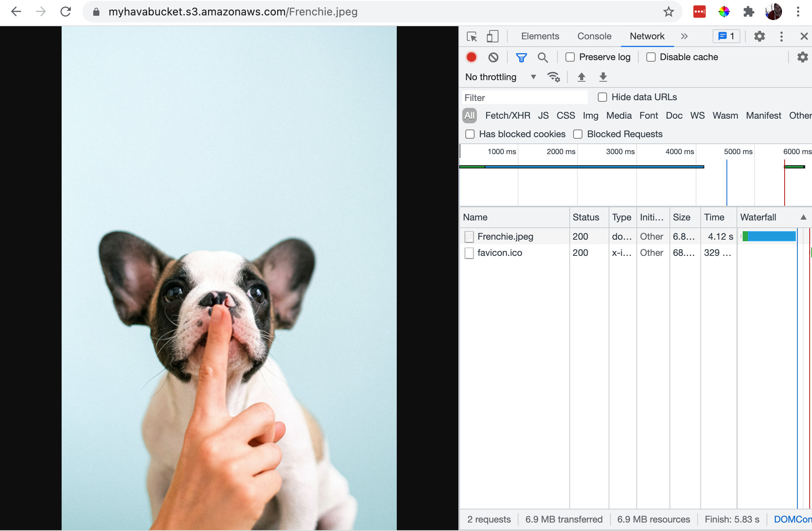This screenshot has height=531, width=812.
Task: Toggle the Hide data URLs checkbox
Action: pyautogui.click(x=602, y=97)
